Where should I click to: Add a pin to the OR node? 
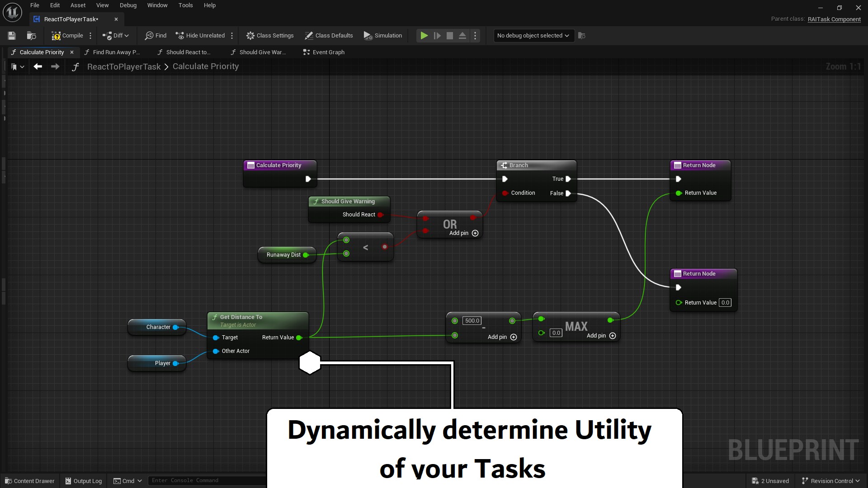(475, 233)
